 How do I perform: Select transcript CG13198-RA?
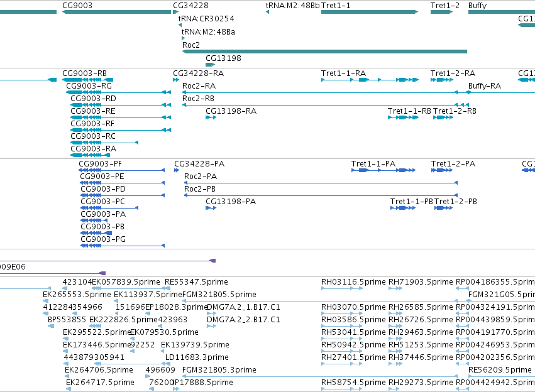click(231, 111)
